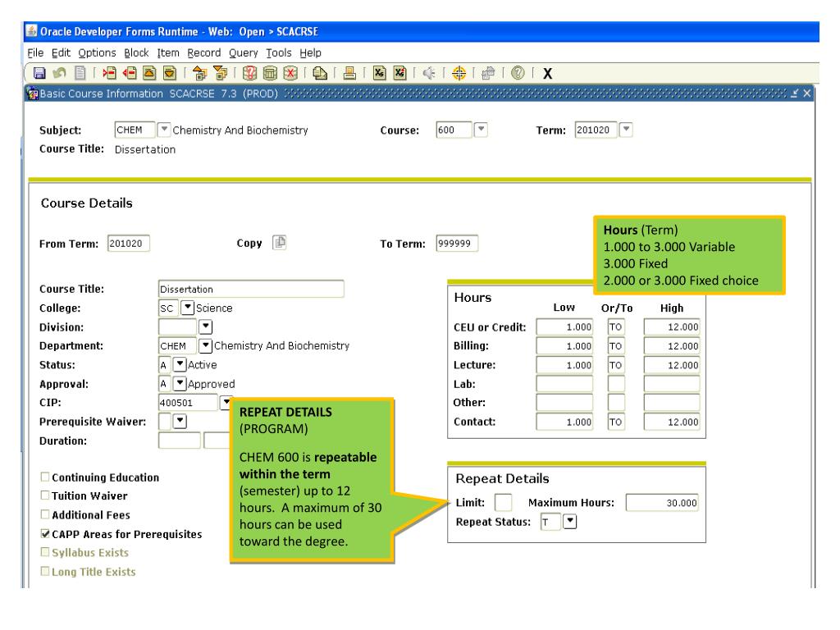Open the Subject dropdown arrow
The image size is (840, 630).
point(164,130)
